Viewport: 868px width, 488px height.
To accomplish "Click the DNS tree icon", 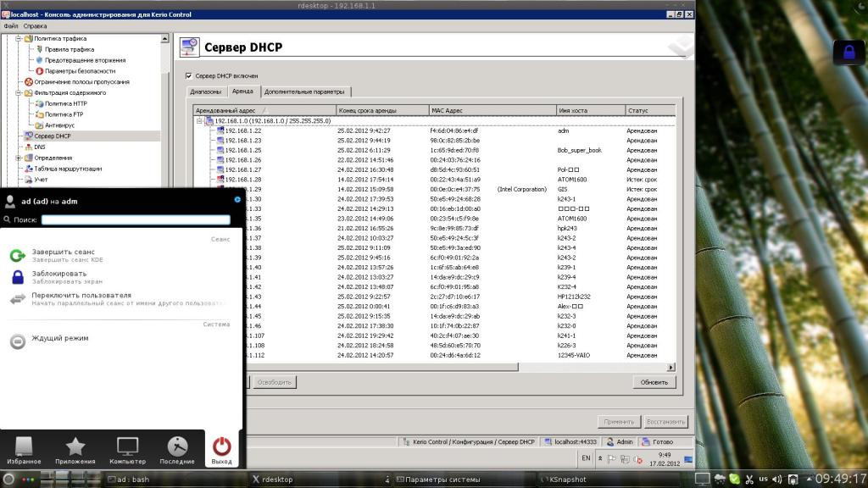I will click(x=29, y=147).
